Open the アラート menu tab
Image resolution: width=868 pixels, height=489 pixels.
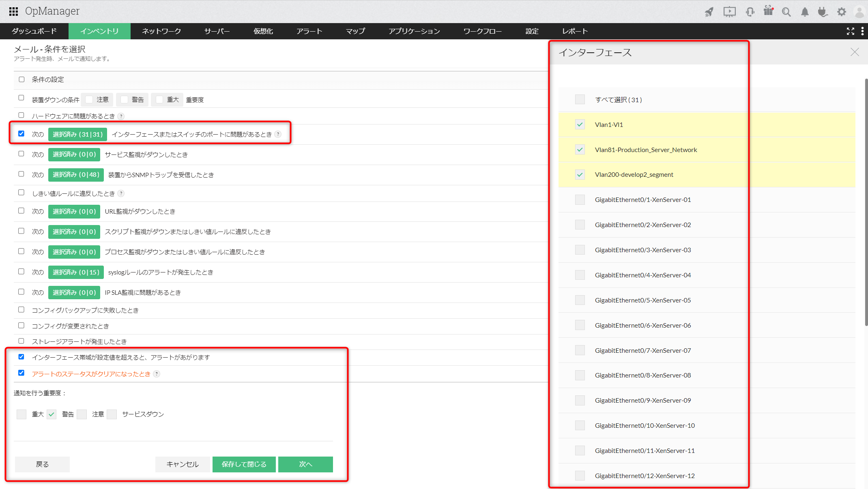pos(309,31)
